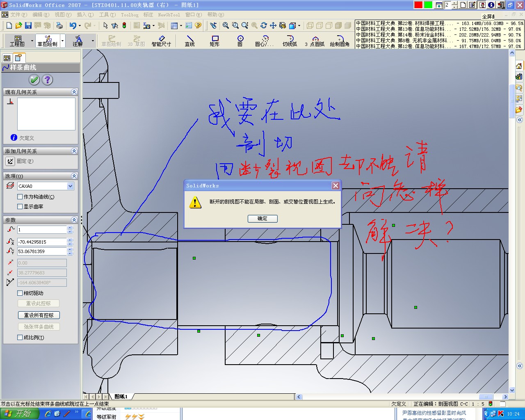Increase the spline point number spinner

click(70, 228)
